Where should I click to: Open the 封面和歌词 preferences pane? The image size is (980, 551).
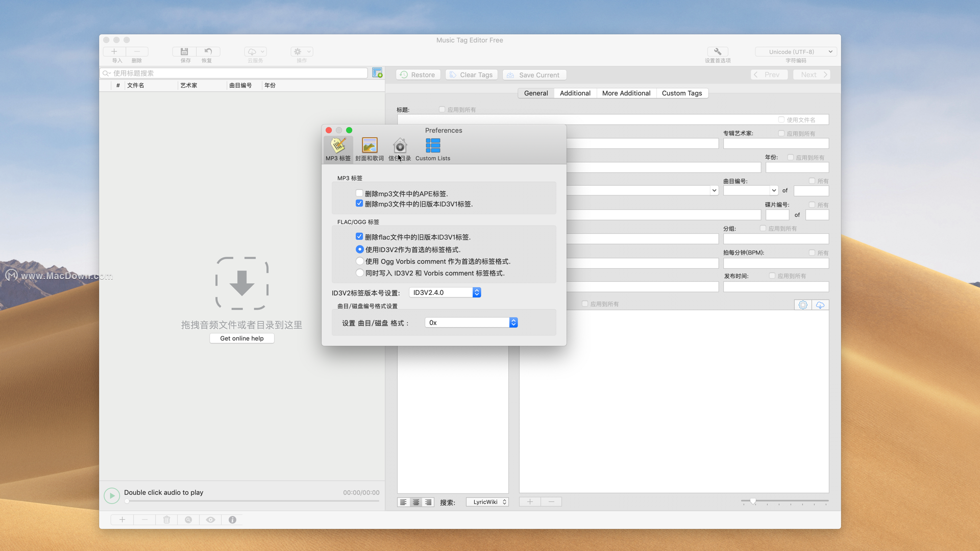pyautogui.click(x=370, y=149)
